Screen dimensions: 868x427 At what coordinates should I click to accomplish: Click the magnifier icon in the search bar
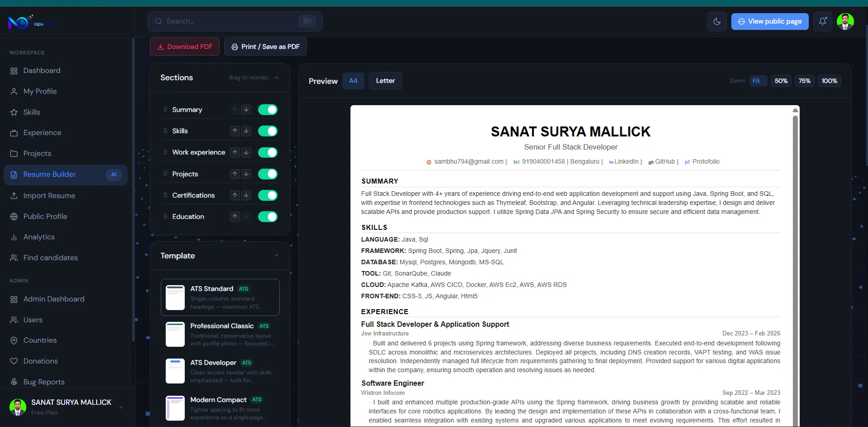pos(158,21)
